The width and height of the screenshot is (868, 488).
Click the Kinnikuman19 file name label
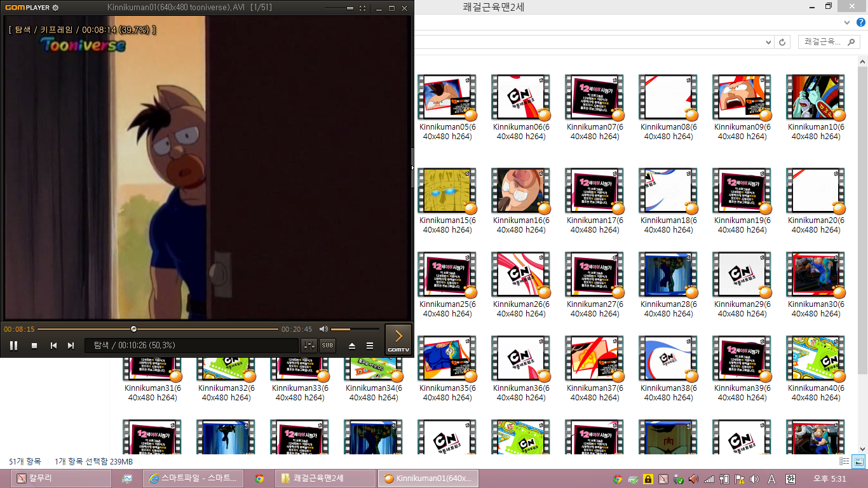[742, 226]
